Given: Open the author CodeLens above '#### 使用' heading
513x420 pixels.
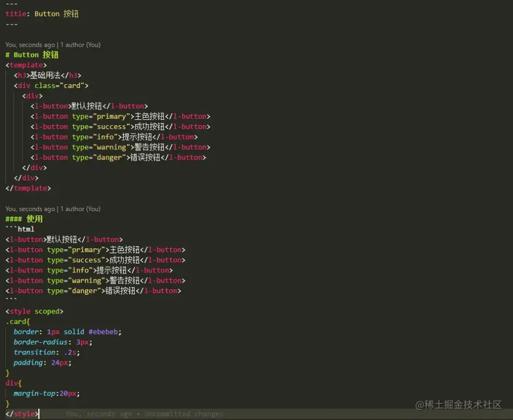Looking at the screenshot, I should pyautogui.click(x=53, y=209).
